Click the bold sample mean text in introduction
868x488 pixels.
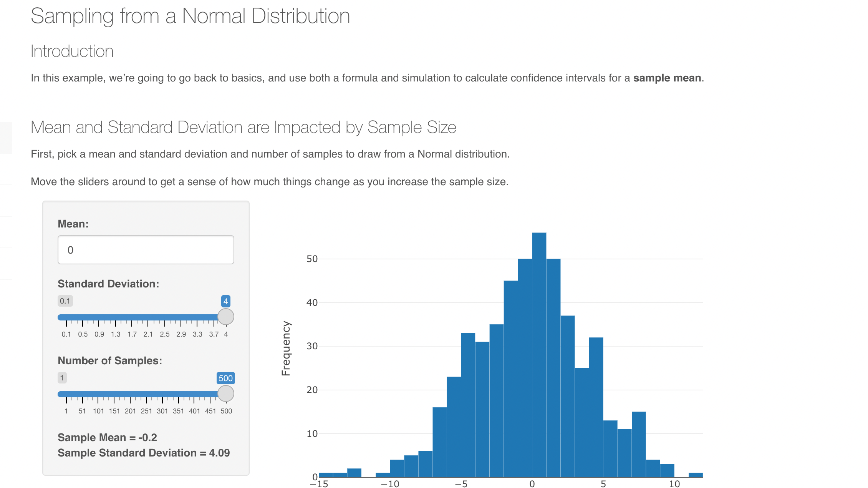pyautogui.click(x=667, y=78)
